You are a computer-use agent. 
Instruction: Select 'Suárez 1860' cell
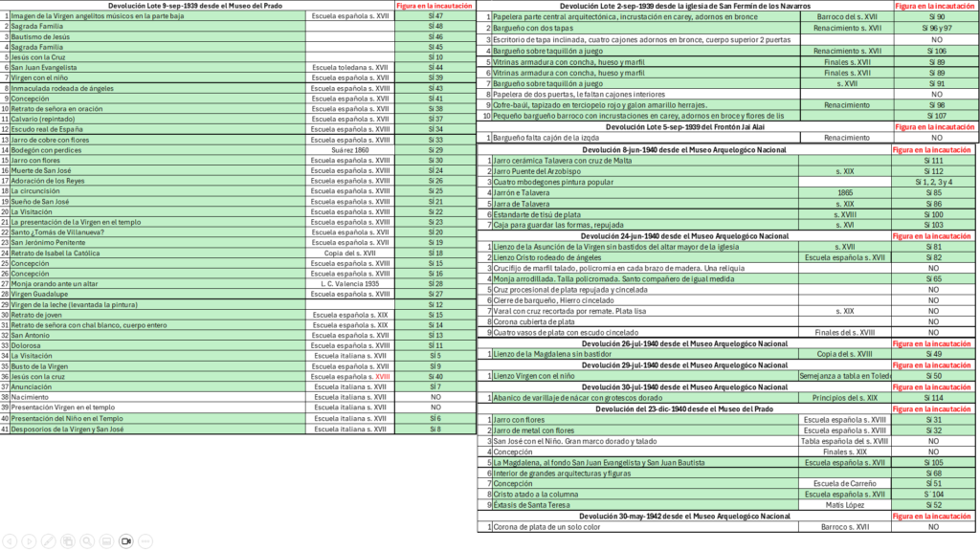tap(350, 150)
